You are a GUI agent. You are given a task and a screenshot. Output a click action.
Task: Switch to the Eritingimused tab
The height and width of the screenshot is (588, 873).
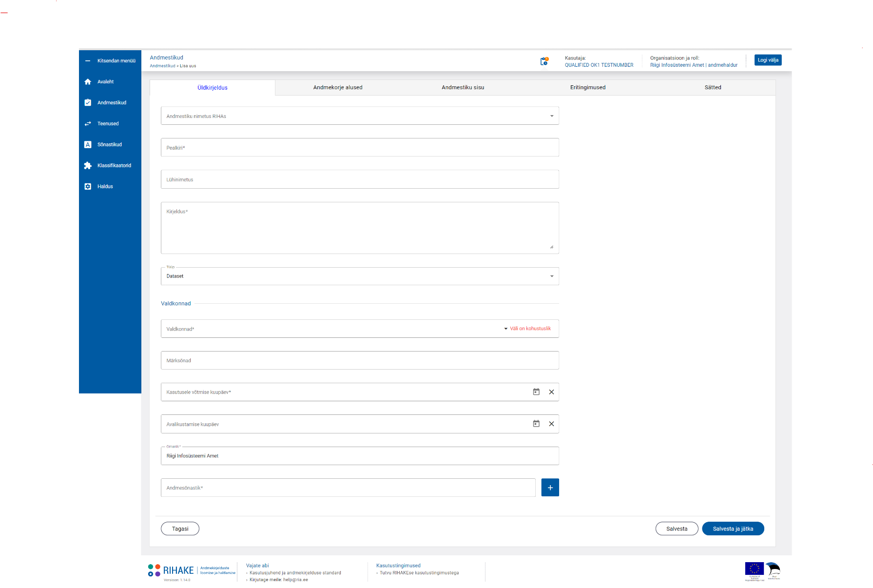tap(588, 88)
